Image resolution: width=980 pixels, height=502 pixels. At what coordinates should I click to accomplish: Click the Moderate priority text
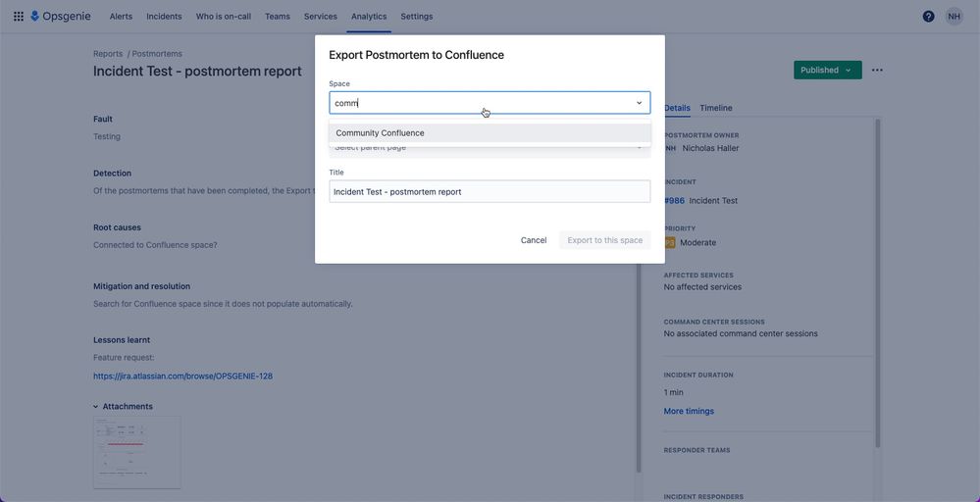click(x=698, y=242)
